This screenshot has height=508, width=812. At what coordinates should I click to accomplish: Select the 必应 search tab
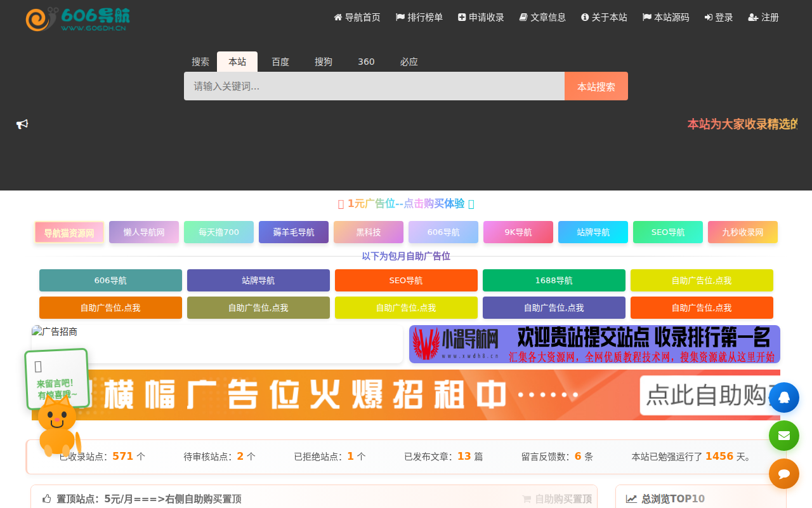409,62
